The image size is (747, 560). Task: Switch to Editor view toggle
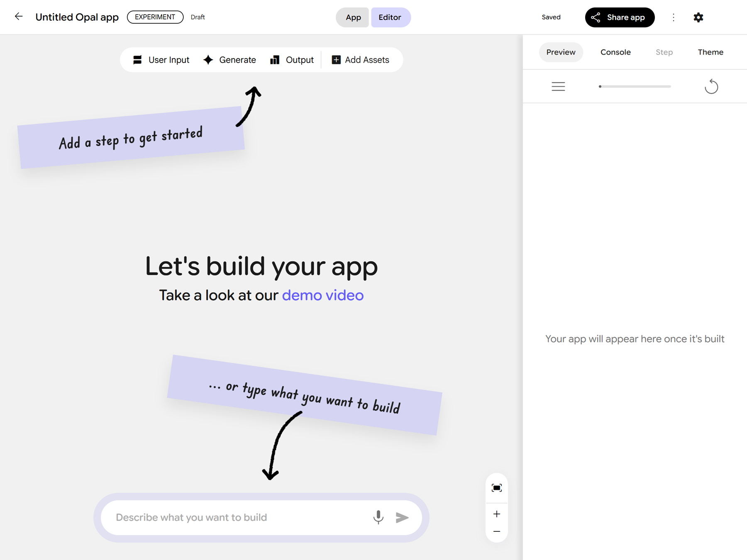tap(390, 17)
